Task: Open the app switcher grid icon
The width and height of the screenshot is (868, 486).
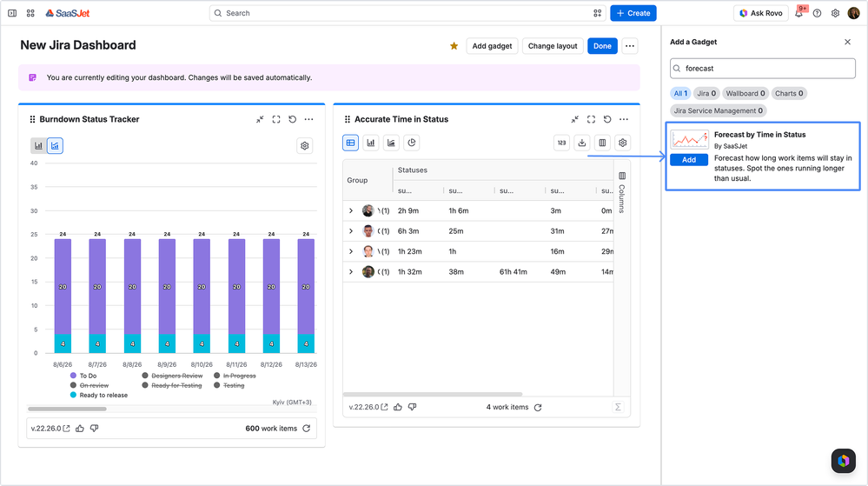Action: coord(30,13)
